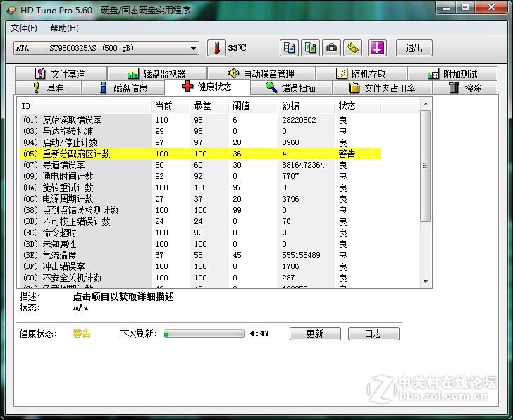
Task: Click the data value 8816472364
Action: point(303,165)
